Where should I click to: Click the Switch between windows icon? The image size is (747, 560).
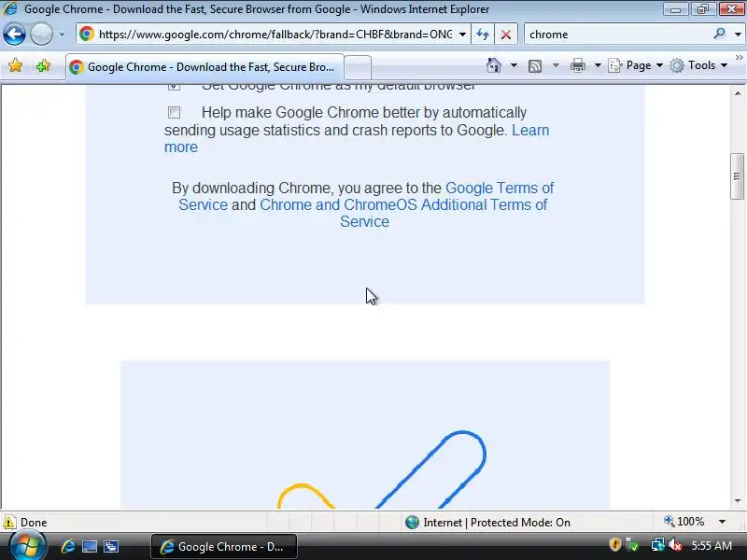click(x=111, y=546)
